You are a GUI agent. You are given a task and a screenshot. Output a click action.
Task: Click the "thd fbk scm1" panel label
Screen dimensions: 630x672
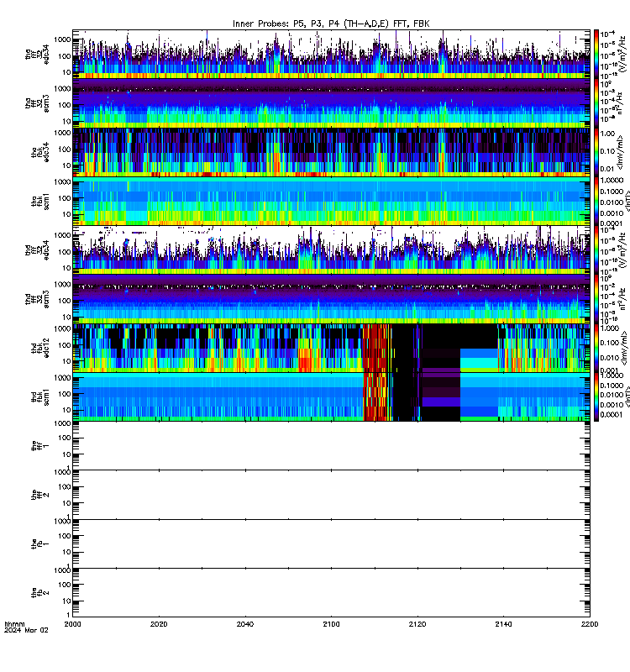[40, 397]
